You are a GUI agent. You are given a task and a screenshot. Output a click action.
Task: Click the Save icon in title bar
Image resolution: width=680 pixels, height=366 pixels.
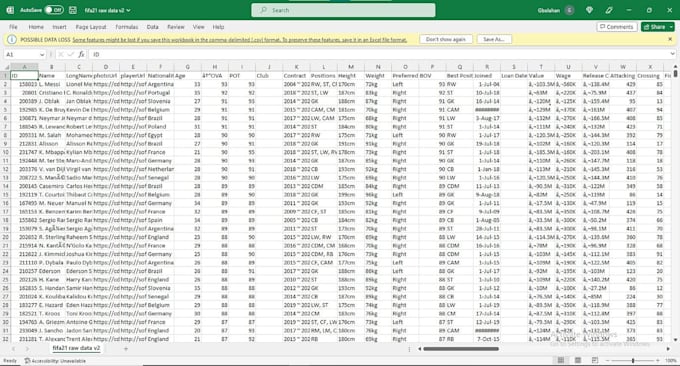click(73, 10)
